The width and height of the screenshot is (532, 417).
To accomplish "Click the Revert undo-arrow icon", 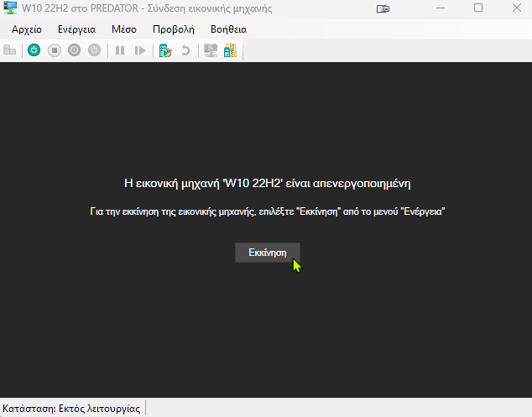I will (185, 50).
